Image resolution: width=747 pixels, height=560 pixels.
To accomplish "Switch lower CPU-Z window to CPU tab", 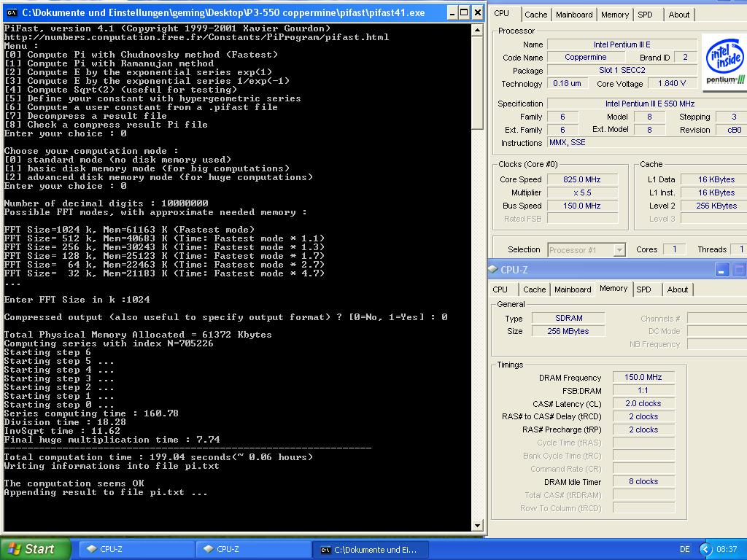I will click(x=500, y=289).
